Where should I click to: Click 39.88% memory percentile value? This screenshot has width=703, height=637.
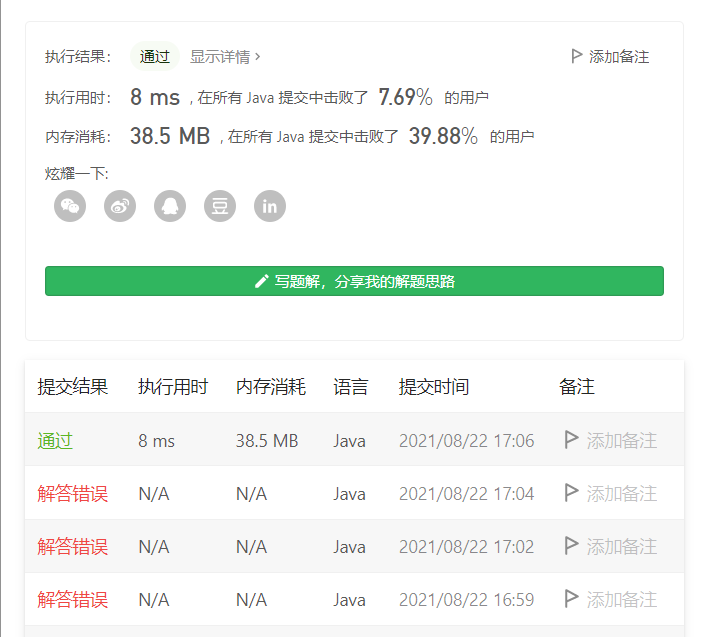[443, 136]
